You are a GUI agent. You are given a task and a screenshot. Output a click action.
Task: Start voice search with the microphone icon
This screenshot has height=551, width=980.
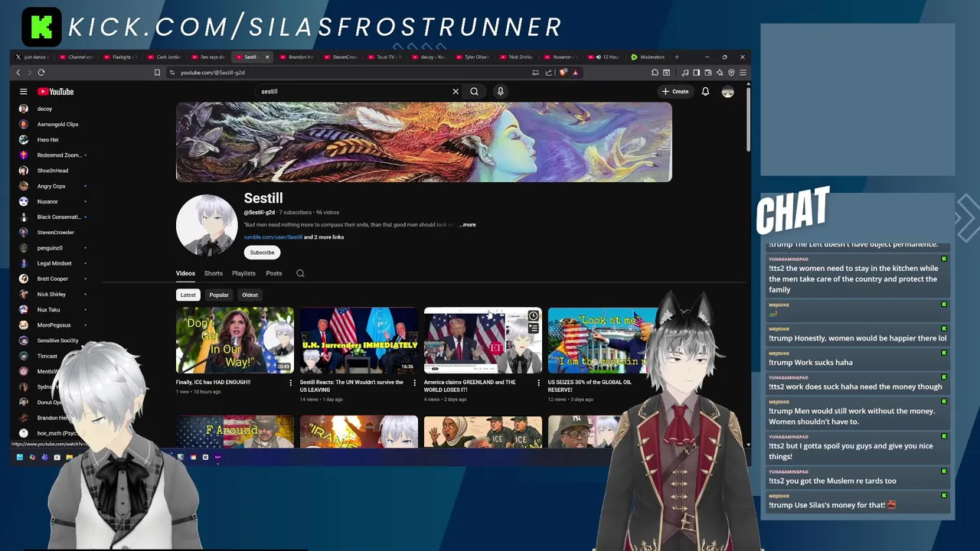pyautogui.click(x=500, y=91)
